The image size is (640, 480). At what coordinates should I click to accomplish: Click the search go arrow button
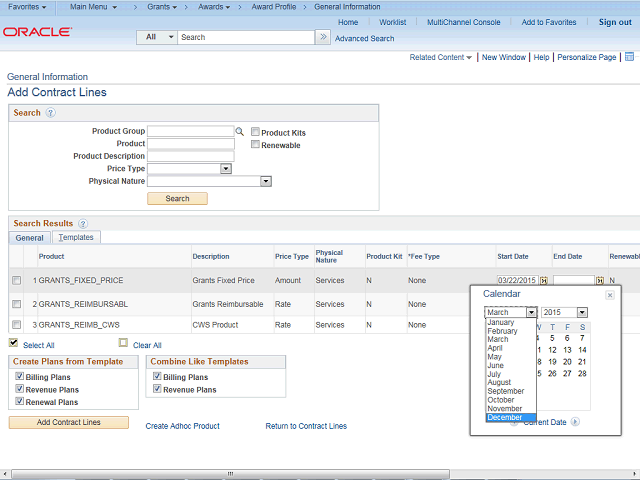tap(322, 37)
